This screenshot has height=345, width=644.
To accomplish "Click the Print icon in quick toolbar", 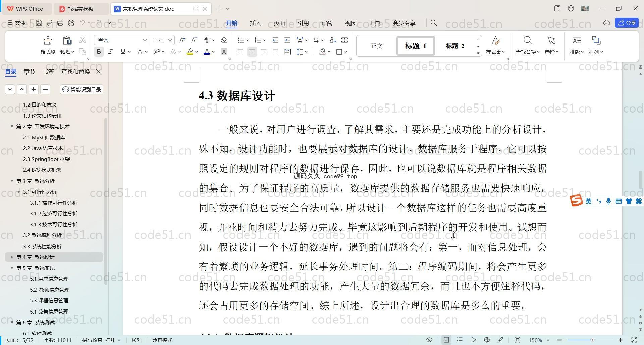I will pyautogui.click(x=60, y=23).
